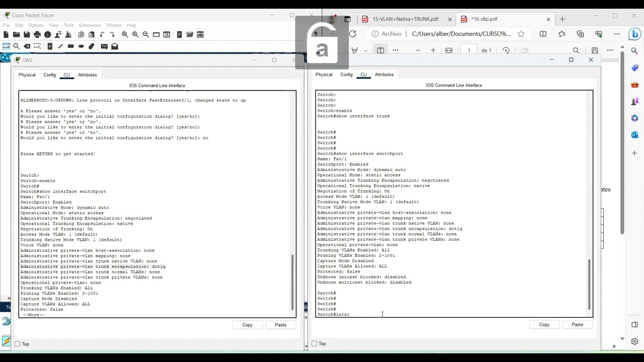Add page to favorites star in Edge address bar
644x362 pixels.
pos(521,34)
